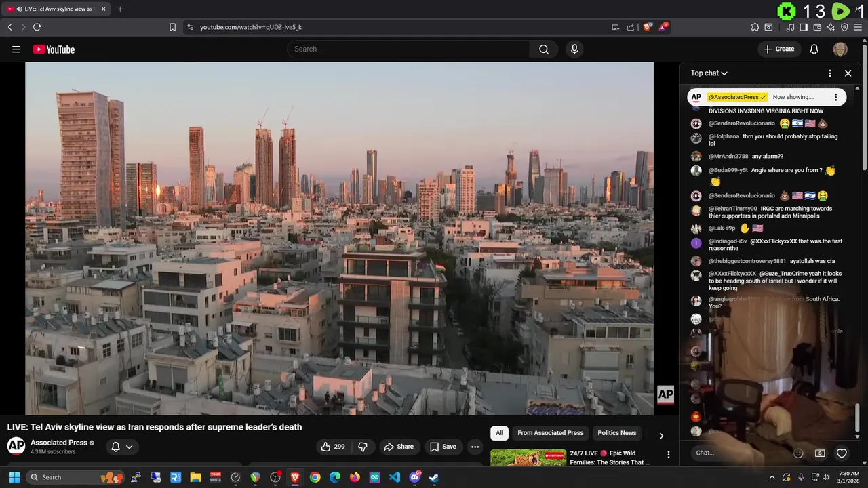Go back to previous page
Screen dimensions: 868x488
pos(9,27)
